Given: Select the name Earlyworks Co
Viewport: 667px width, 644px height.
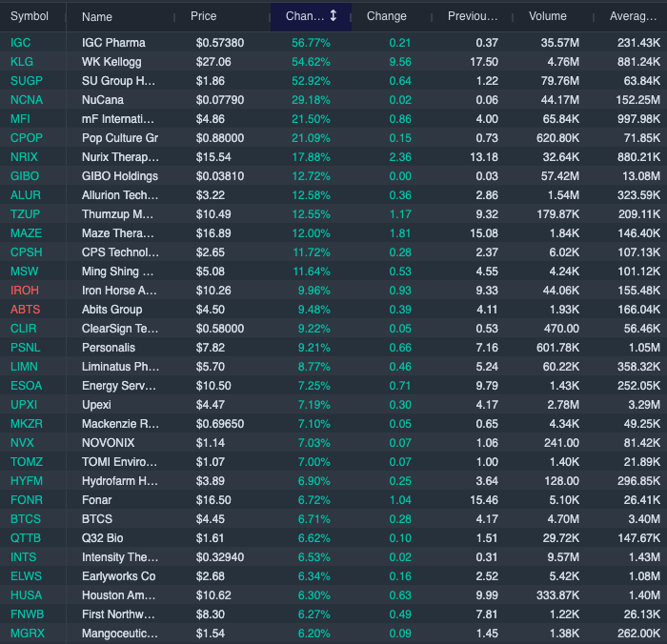Looking at the screenshot, I should pos(119,576).
